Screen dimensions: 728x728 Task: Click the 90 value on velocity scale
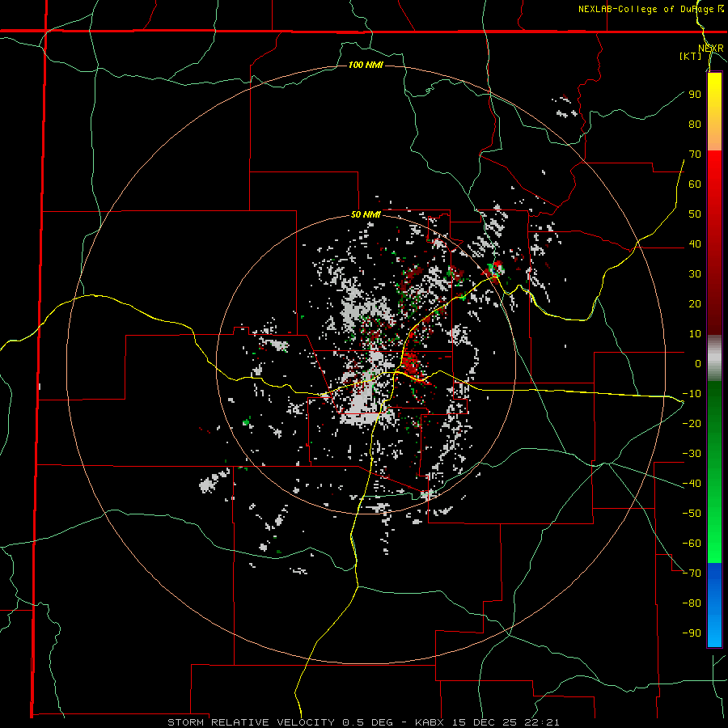tap(695, 95)
